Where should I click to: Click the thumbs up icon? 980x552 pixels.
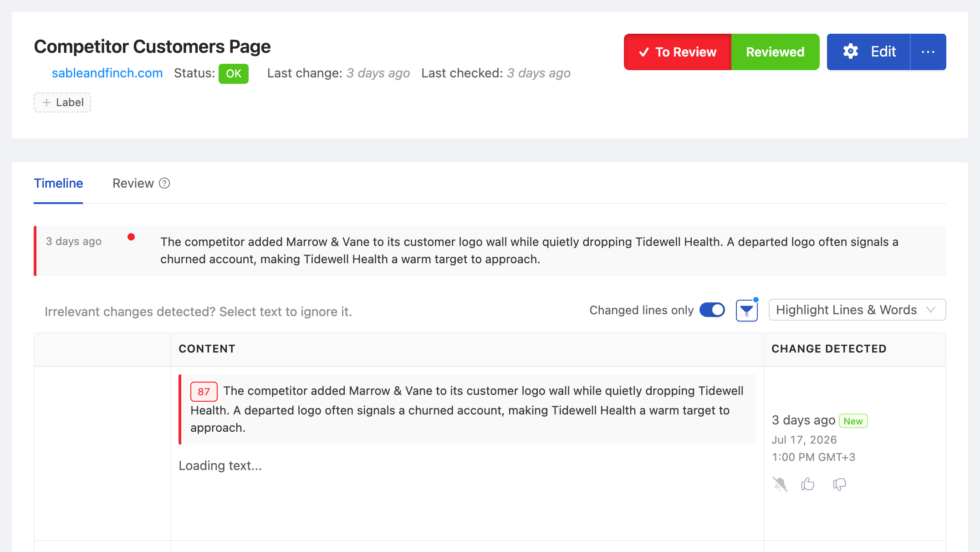click(808, 484)
